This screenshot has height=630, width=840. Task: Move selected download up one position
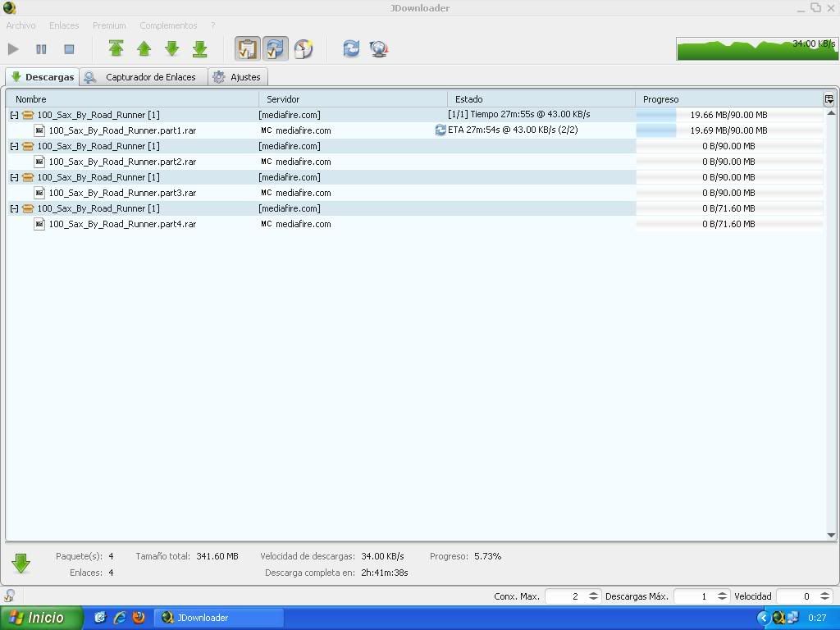[144, 48]
